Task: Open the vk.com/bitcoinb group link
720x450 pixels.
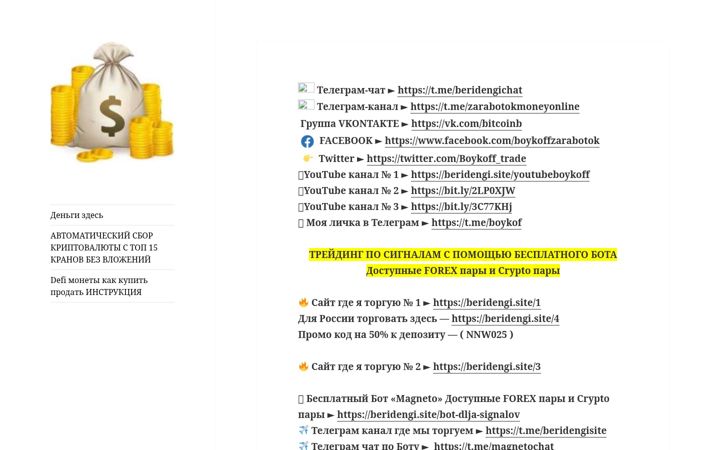Action: 467,124
